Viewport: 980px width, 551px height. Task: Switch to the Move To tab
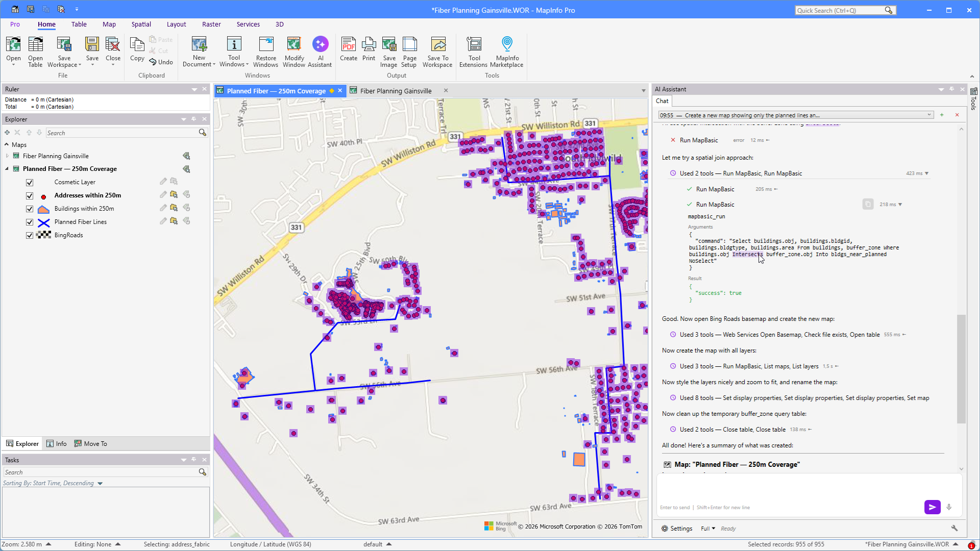pos(91,444)
